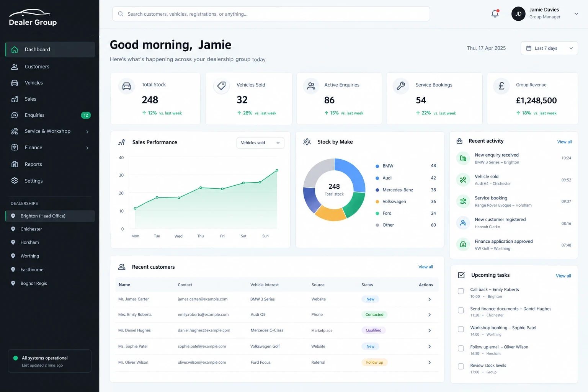Click the New customer registered activity icon
588x392 pixels.
[x=463, y=223]
